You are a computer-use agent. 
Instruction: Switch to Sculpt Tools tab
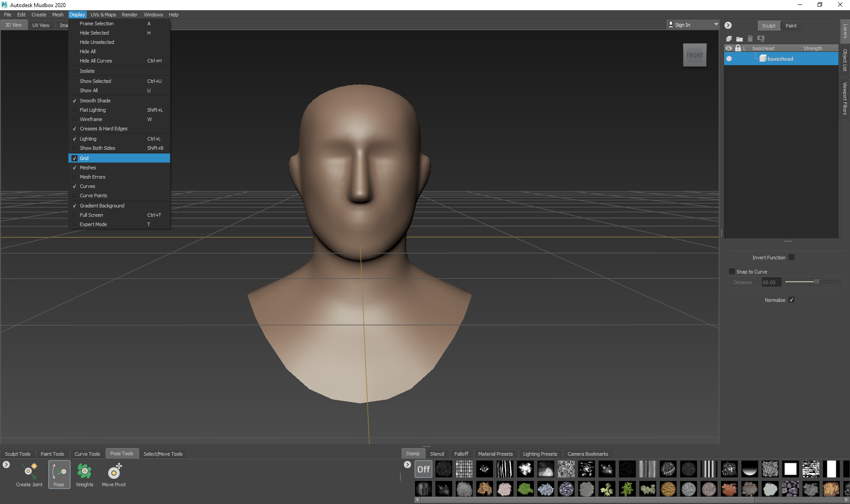click(x=18, y=454)
